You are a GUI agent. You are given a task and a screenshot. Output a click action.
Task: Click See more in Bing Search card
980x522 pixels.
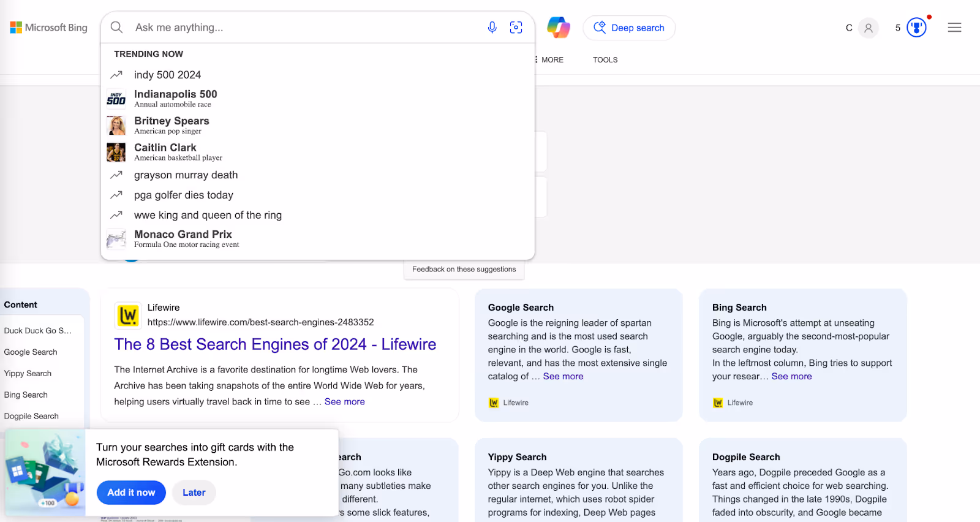[x=791, y=376]
